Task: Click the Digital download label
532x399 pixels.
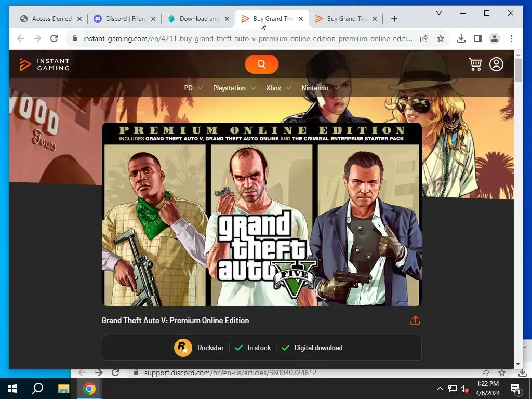Action: [318, 348]
